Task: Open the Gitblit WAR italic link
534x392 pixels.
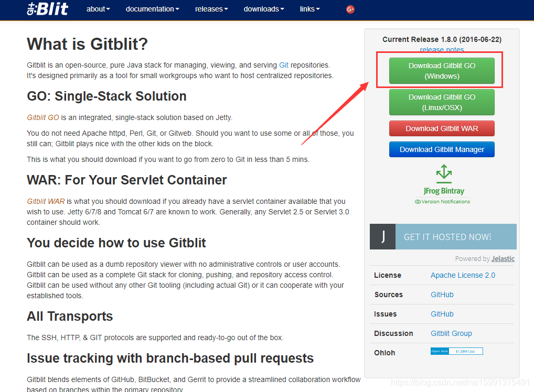Action: (46, 201)
